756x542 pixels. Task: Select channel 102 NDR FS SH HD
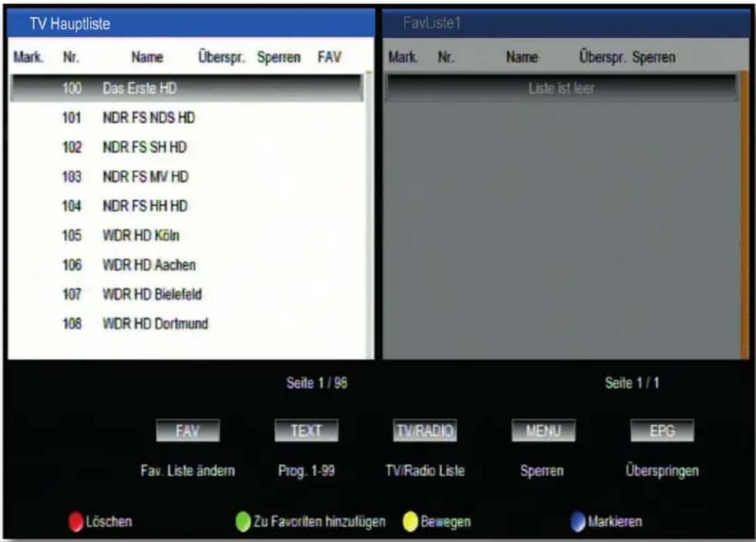(187, 147)
